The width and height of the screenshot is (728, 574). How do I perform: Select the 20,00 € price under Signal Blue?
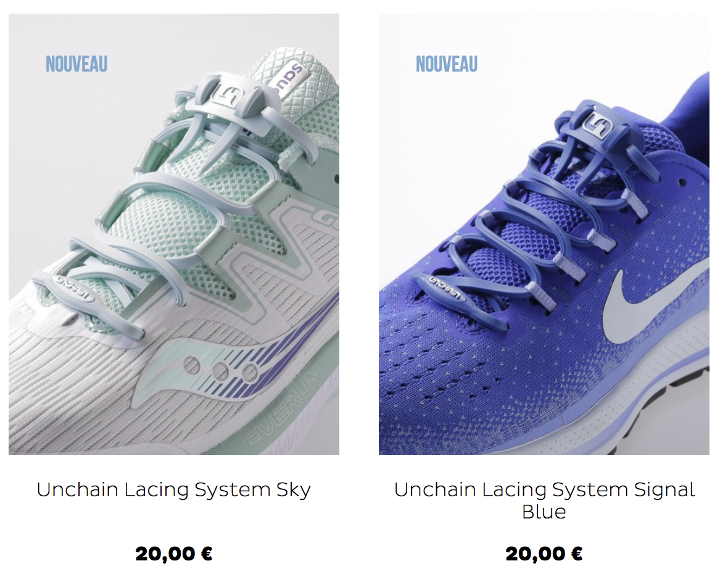pyautogui.click(x=544, y=554)
